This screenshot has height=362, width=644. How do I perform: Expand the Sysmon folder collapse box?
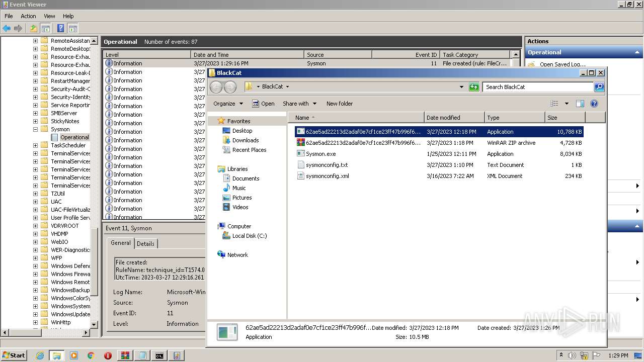click(x=35, y=129)
